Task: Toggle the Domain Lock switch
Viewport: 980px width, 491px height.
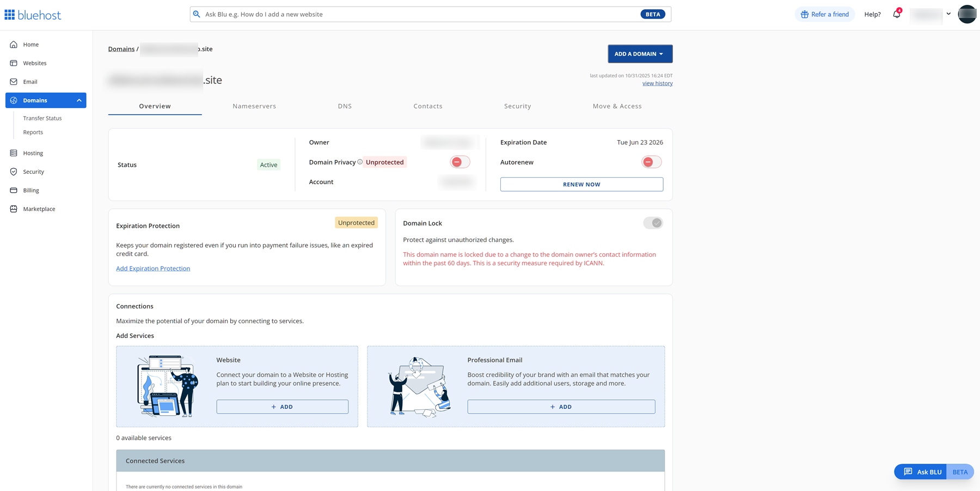Action: 653,223
